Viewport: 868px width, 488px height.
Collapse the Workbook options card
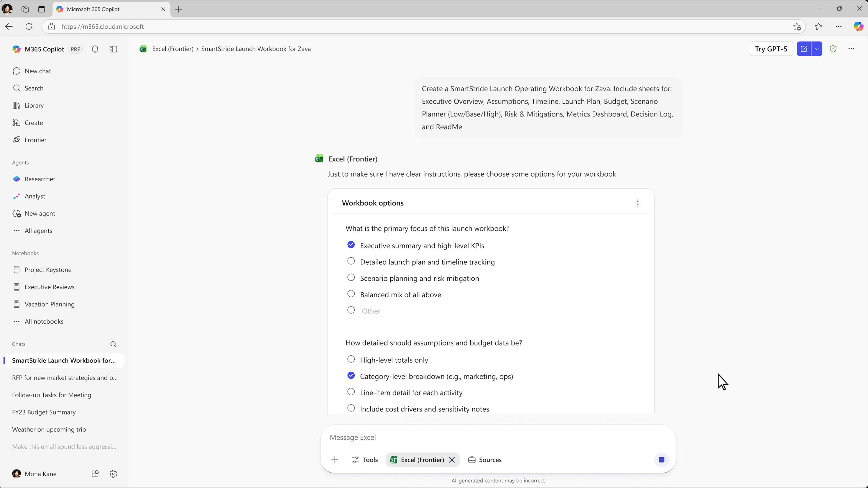click(638, 203)
